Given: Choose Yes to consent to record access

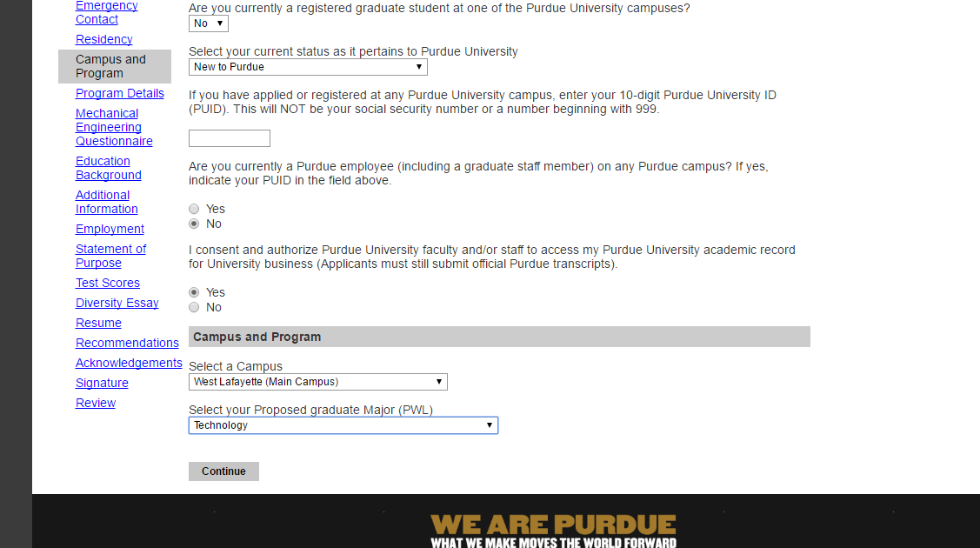Looking at the screenshot, I should coord(194,292).
